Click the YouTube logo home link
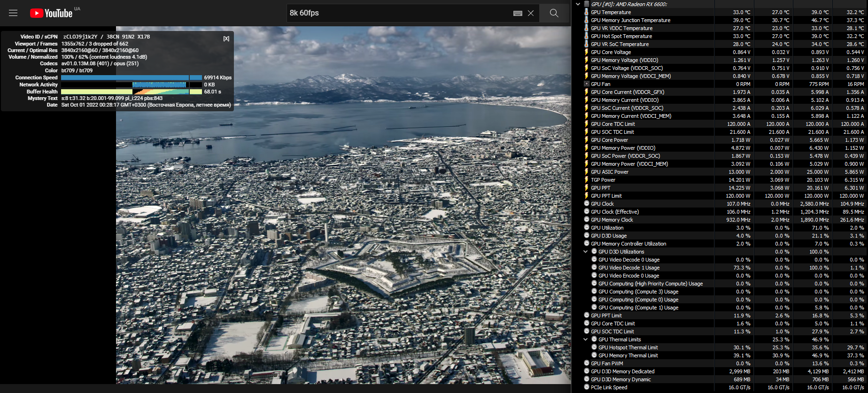Screen dimensions: 868x393 point(51,13)
